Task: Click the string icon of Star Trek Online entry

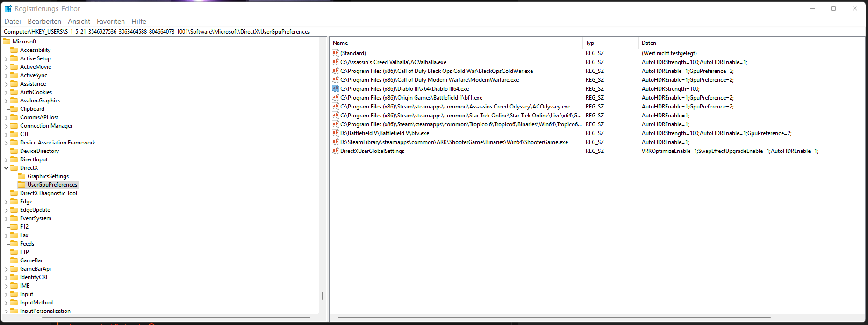Action: [335, 115]
